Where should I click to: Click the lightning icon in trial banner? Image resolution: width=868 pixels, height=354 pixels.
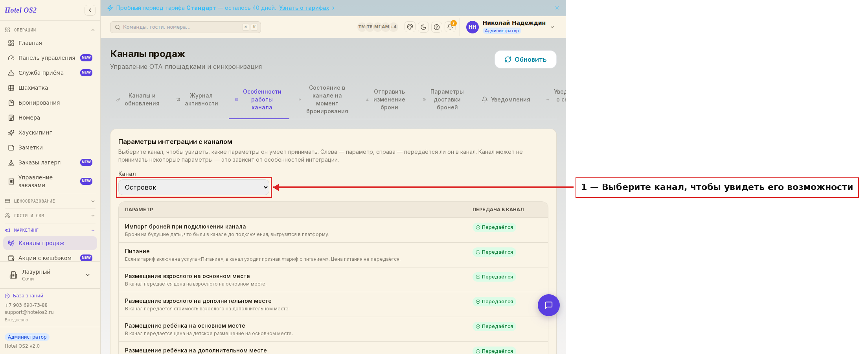[110, 8]
